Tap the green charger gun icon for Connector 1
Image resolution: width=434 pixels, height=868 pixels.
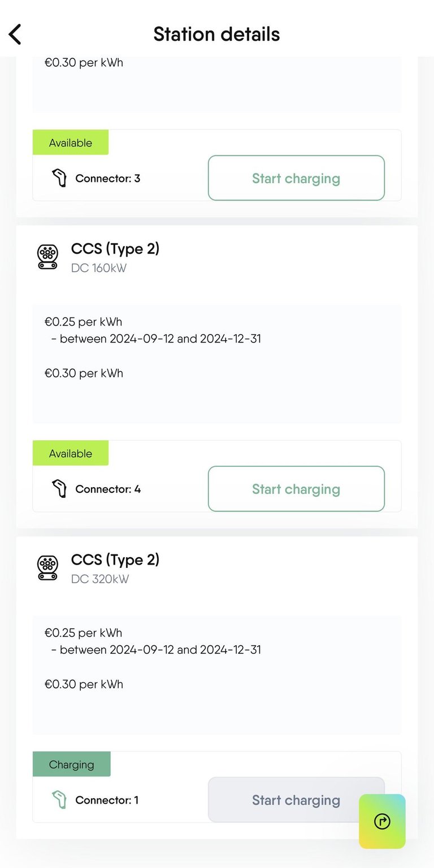(x=59, y=800)
